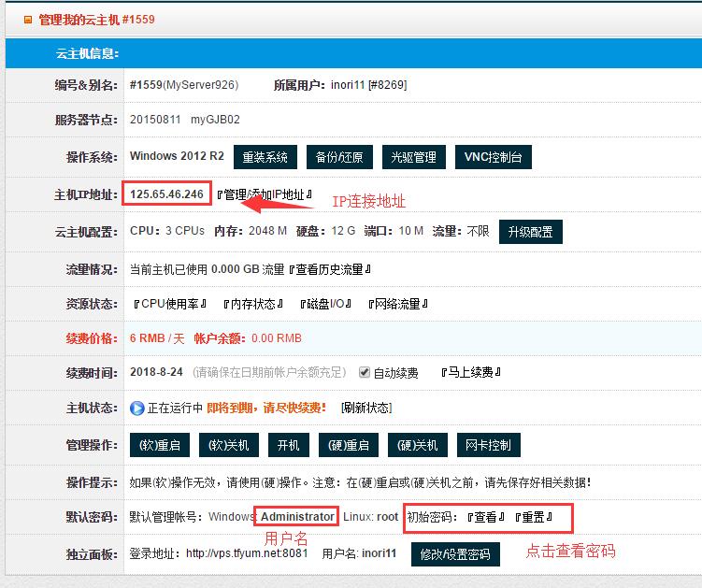The width and height of the screenshot is (702, 588).
Task: Click the 修改/设置密码 button
Action: pyautogui.click(x=454, y=554)
